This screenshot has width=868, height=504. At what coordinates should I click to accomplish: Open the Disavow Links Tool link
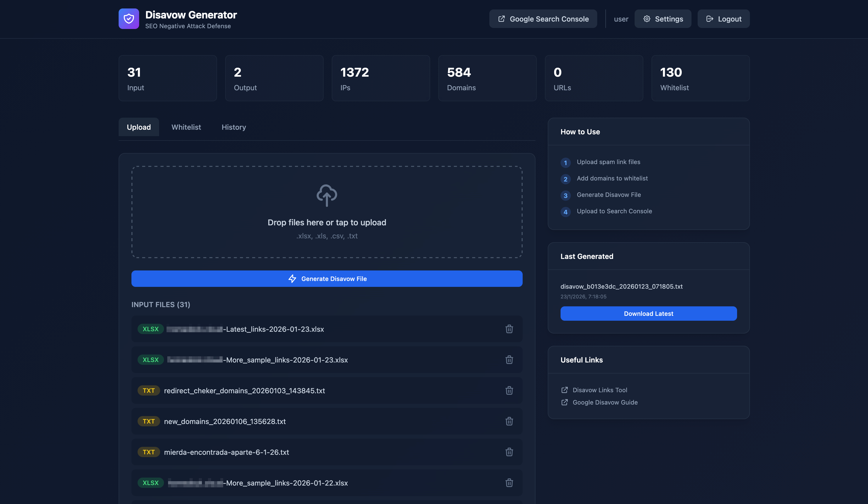(x=599, y=390)
